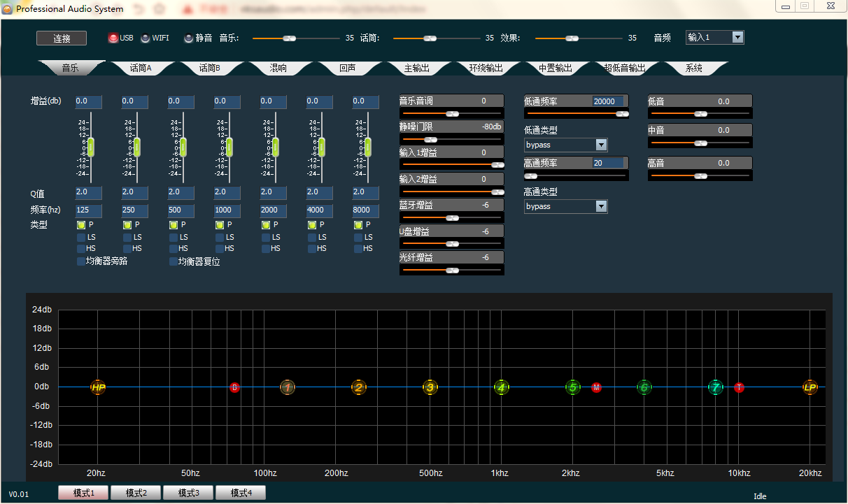
Task: Click the top 效果 volume slider handle
Action: tap(572, 38)
